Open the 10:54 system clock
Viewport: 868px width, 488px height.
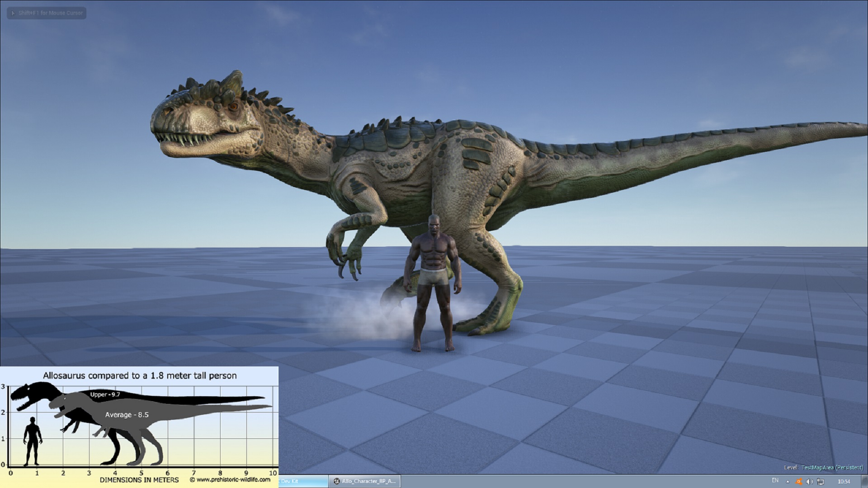(844, 482)
